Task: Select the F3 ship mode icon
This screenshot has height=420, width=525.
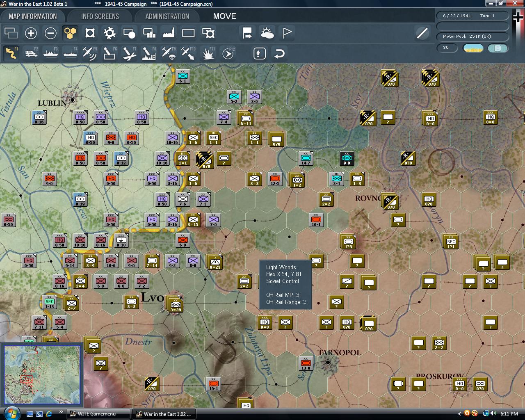Action: (x=50, y=53)
